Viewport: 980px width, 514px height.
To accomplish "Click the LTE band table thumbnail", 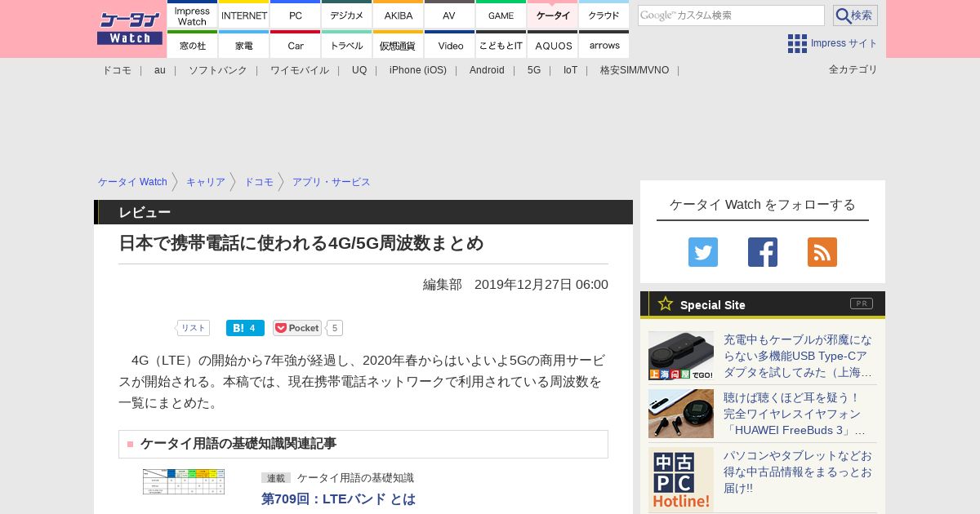I will click(x=184, y=481).
